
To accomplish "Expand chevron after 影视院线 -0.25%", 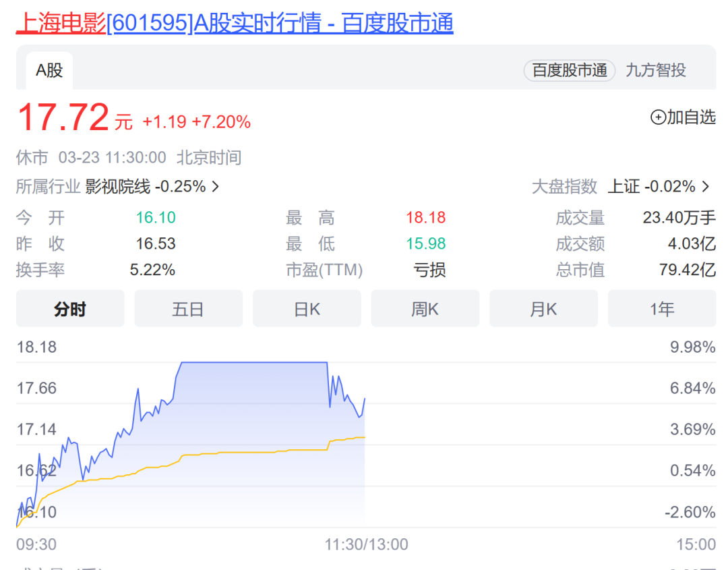I will [x=216, y=187].
